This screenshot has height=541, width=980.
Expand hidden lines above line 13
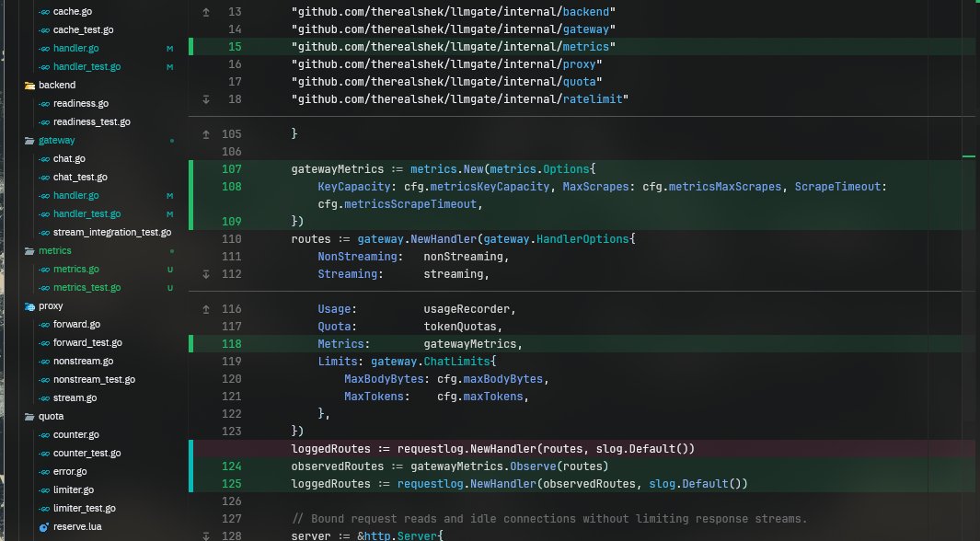tap(205, 12)
